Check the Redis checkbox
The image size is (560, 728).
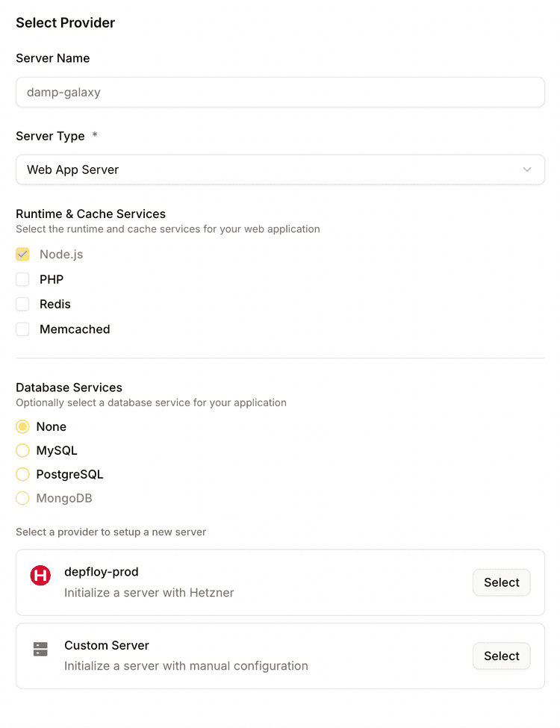23,304
